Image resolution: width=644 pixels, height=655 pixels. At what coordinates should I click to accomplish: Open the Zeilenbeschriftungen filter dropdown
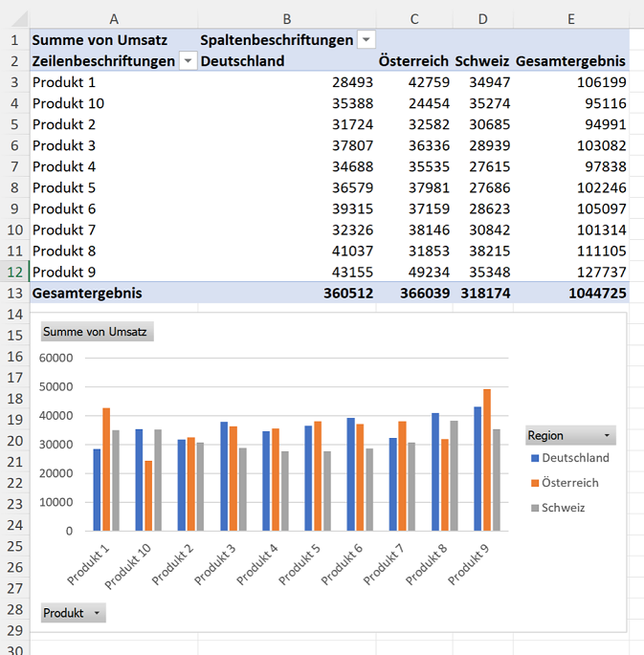189,61
